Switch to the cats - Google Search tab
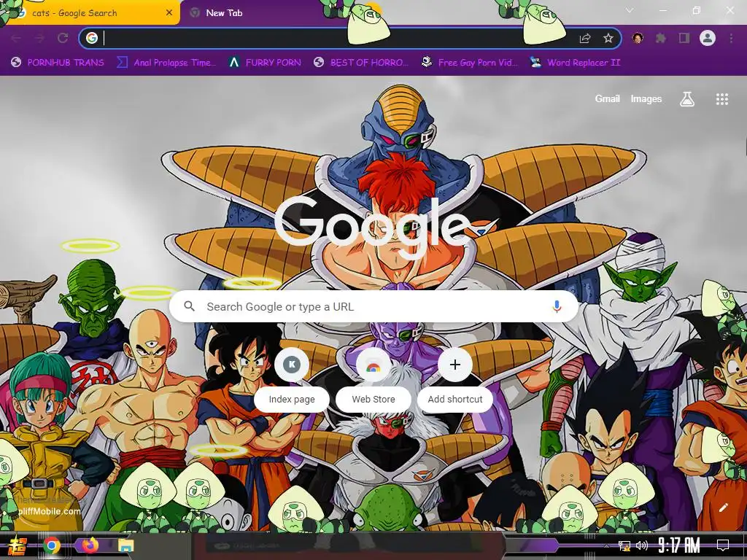This screenshot has height=560, width=747. [90, 13]
